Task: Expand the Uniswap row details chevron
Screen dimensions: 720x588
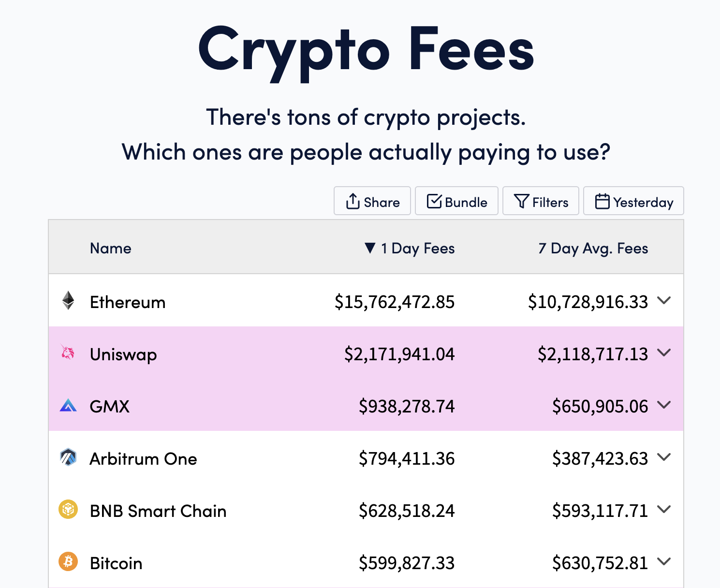Action: click(664, 353)
